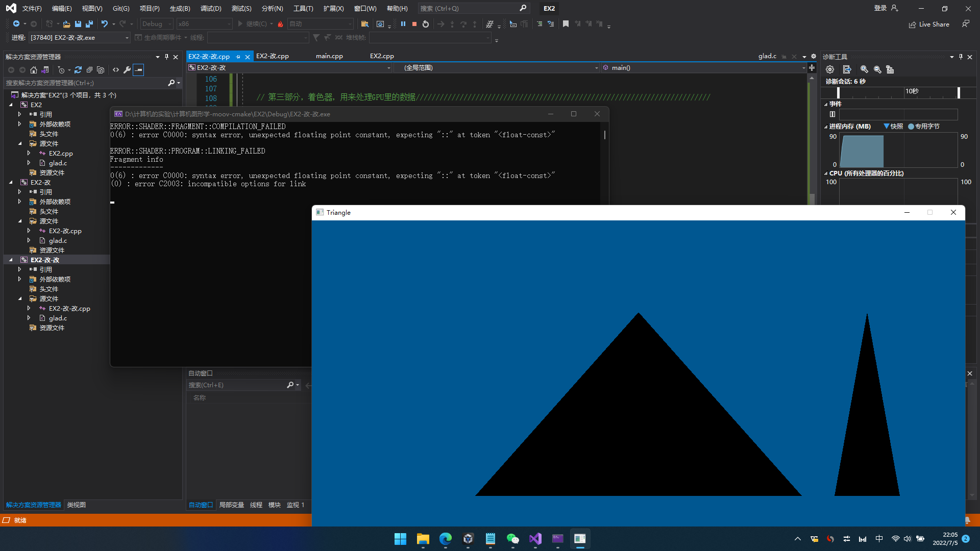This screenshot has width=980, height=551.
Task: Toggle auto-hide pin on Diagnostic Tools panel
Action: coord(961,57)
